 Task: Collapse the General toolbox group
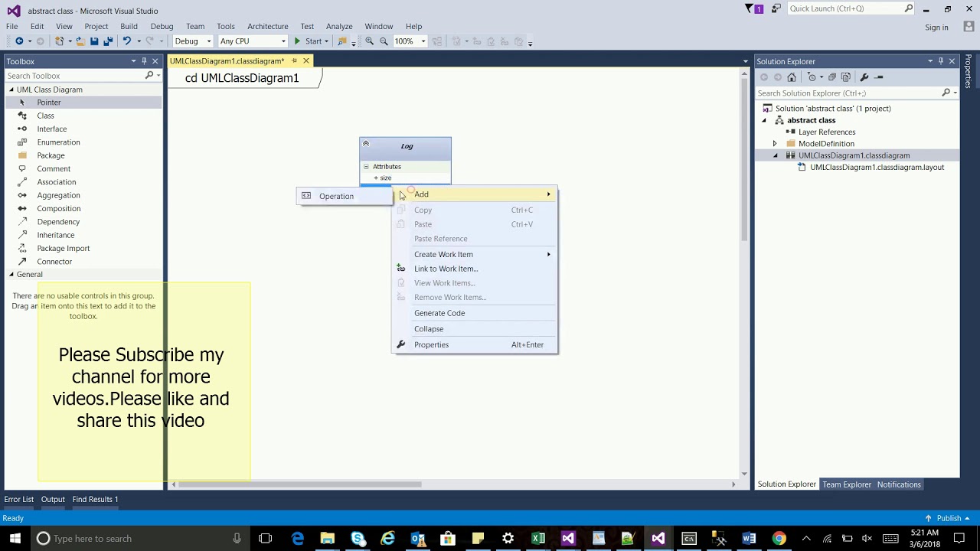tap(11, 275)
